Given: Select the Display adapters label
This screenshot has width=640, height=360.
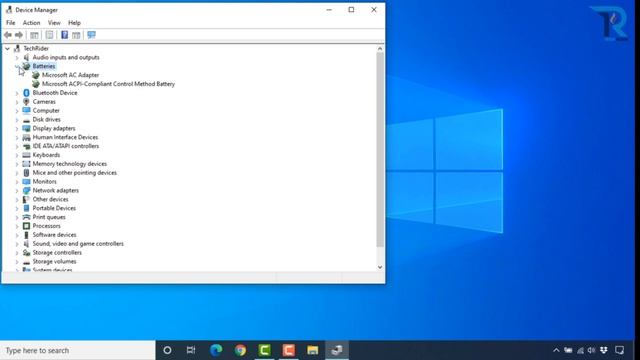Looking at the screenshot, I should [x=54, y=129].
